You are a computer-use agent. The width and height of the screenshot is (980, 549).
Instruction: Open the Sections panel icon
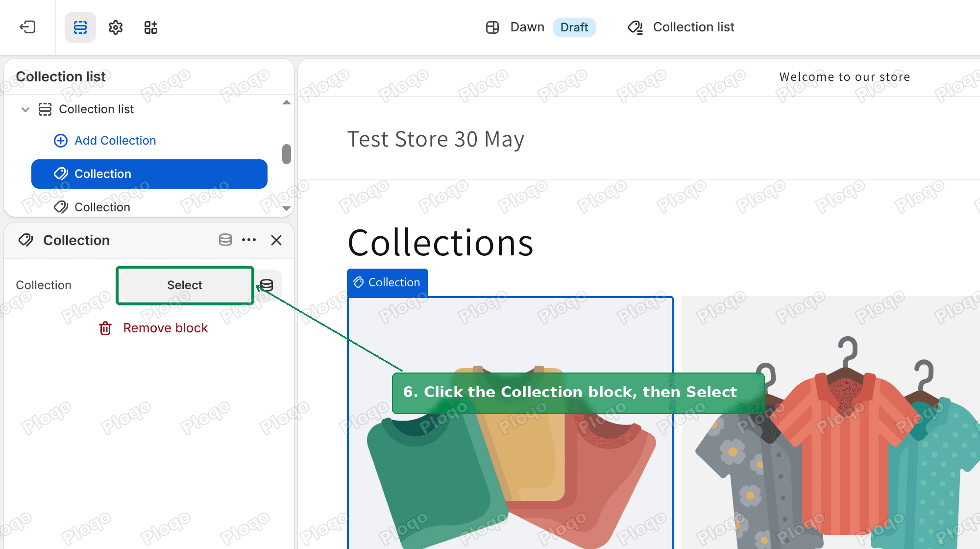point(80,27)
